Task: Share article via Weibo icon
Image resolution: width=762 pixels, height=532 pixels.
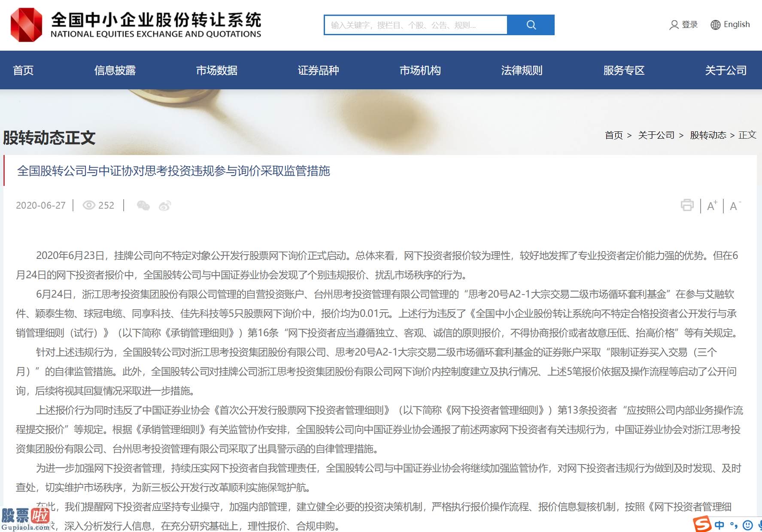Action: click(x=165, y=206)
